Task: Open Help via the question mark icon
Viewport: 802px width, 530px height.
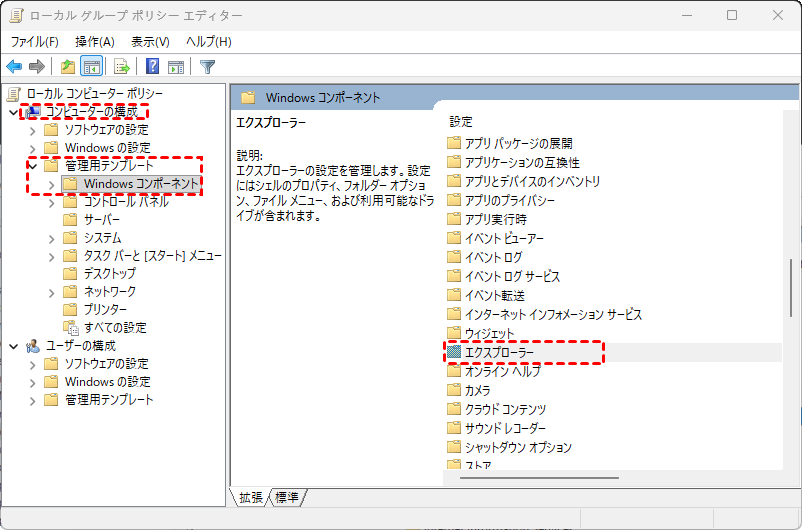Action: click(x=153, y=67)
